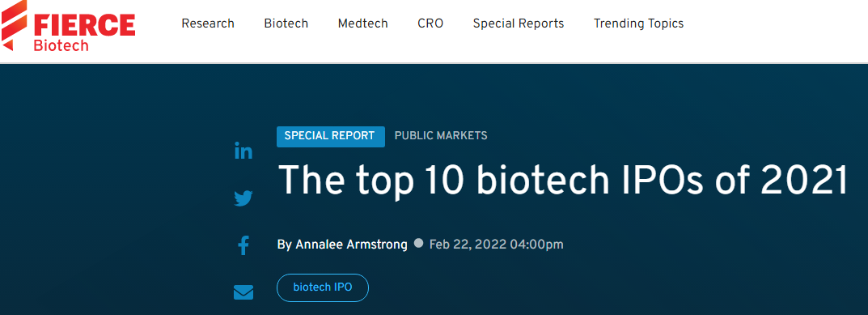Open the Research menu

coord(208,23)
